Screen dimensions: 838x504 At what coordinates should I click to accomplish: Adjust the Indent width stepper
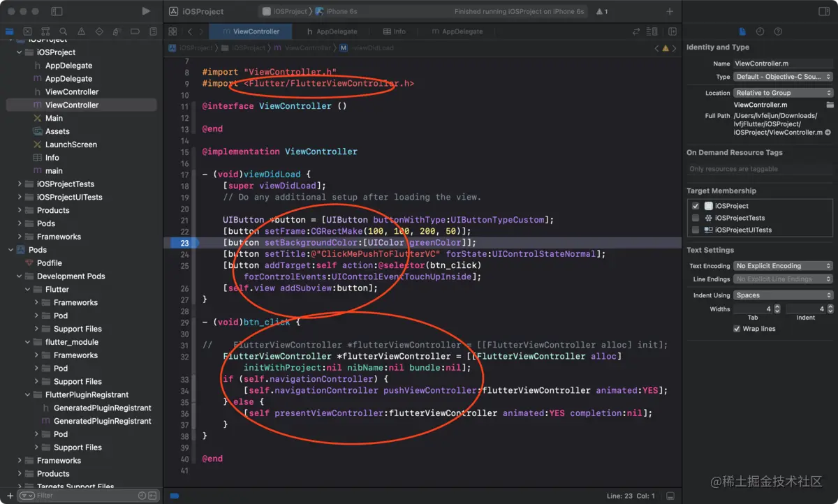point(830,309)
